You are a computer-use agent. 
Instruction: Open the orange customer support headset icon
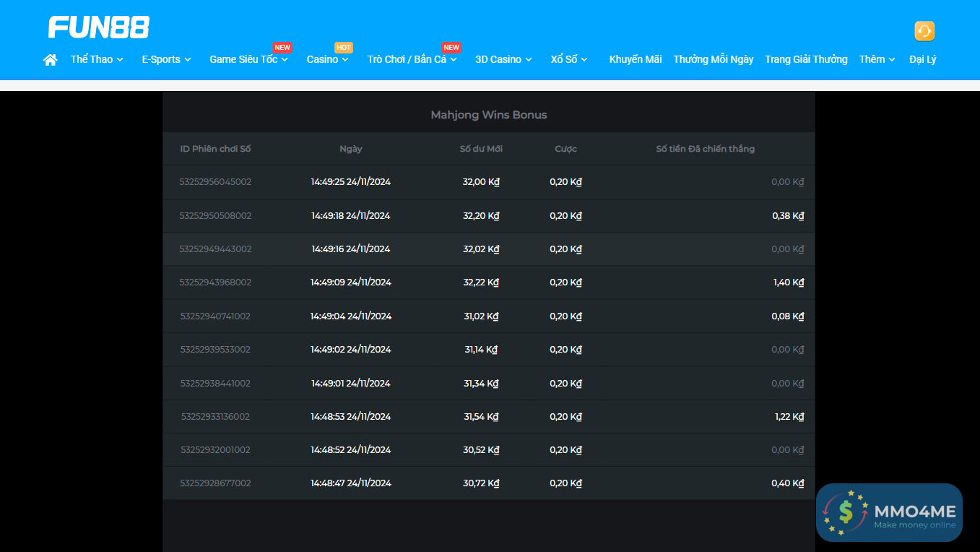924,31
